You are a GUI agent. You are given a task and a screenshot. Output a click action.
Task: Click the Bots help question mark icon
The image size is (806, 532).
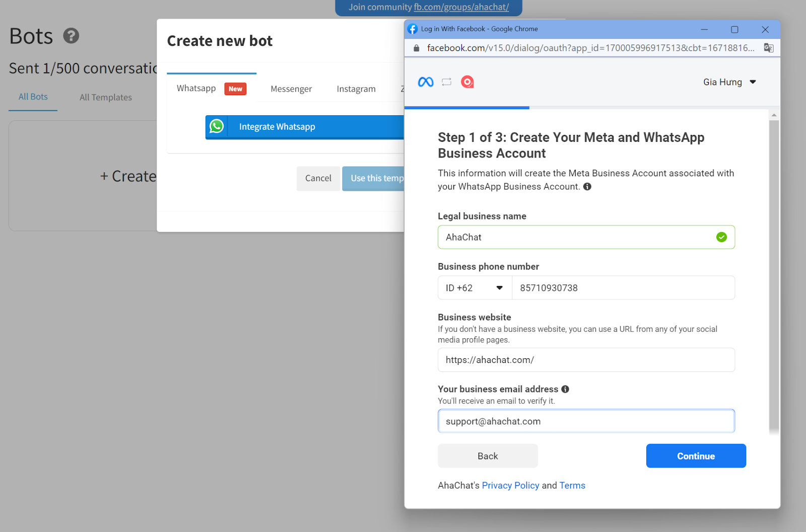click(x=71, y=36)
